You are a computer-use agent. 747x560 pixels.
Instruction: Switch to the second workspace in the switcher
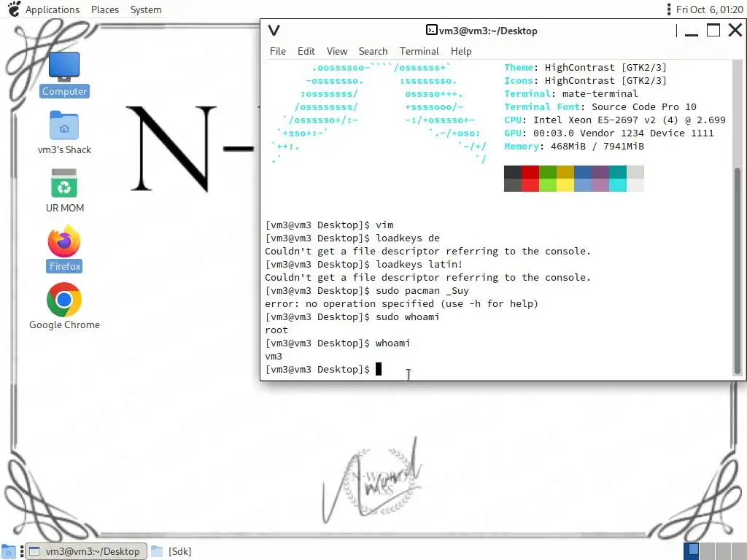click(707, 551)
